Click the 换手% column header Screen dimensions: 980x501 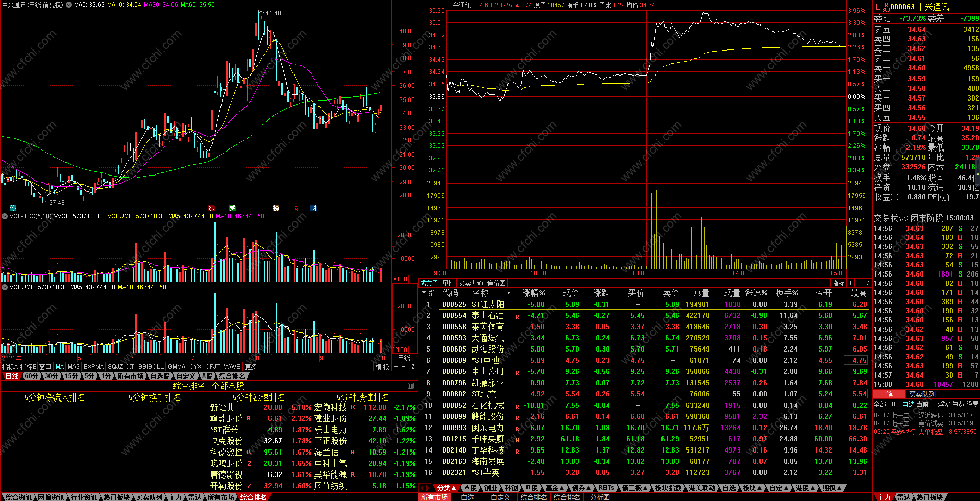(x=787, y=293)
